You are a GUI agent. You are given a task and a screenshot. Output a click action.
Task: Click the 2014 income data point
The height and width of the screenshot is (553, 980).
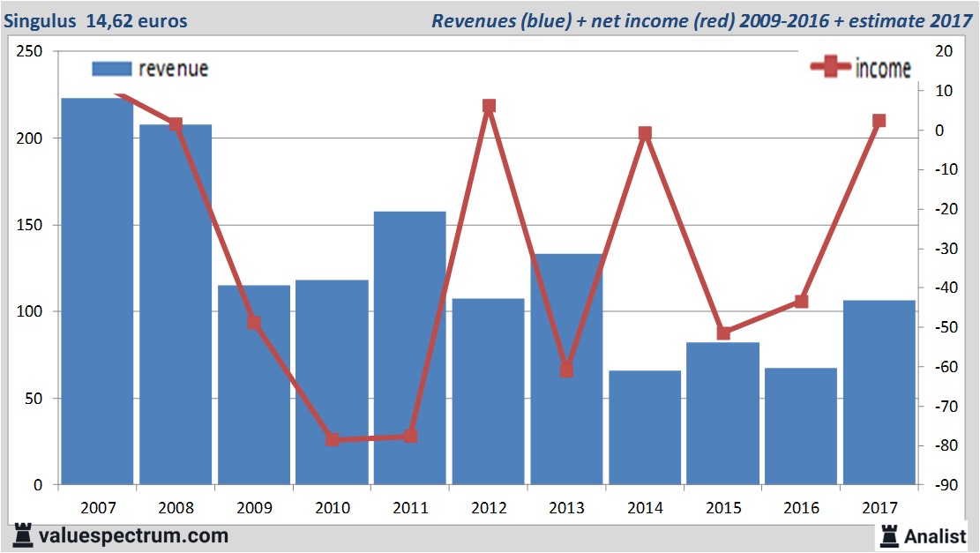645,133
